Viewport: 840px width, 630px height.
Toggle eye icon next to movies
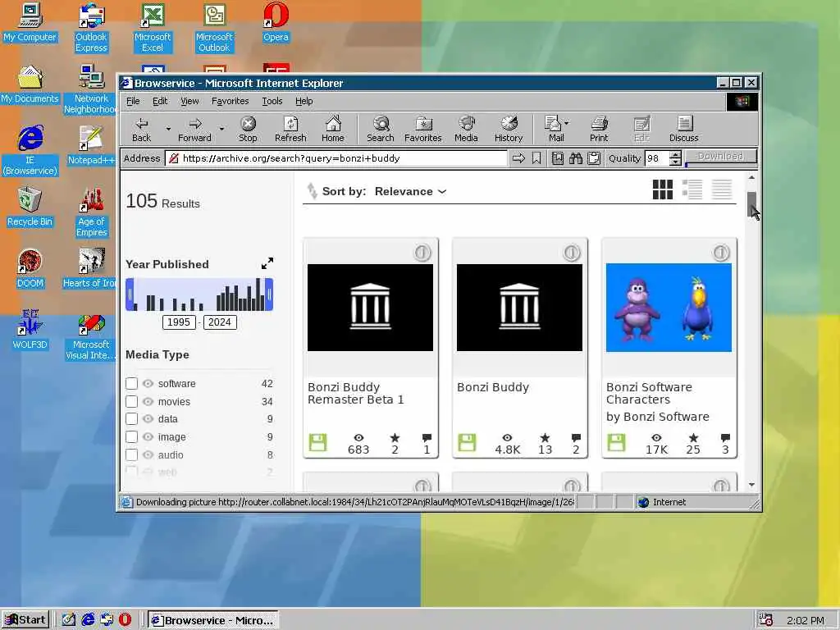[x=148, y=401]
